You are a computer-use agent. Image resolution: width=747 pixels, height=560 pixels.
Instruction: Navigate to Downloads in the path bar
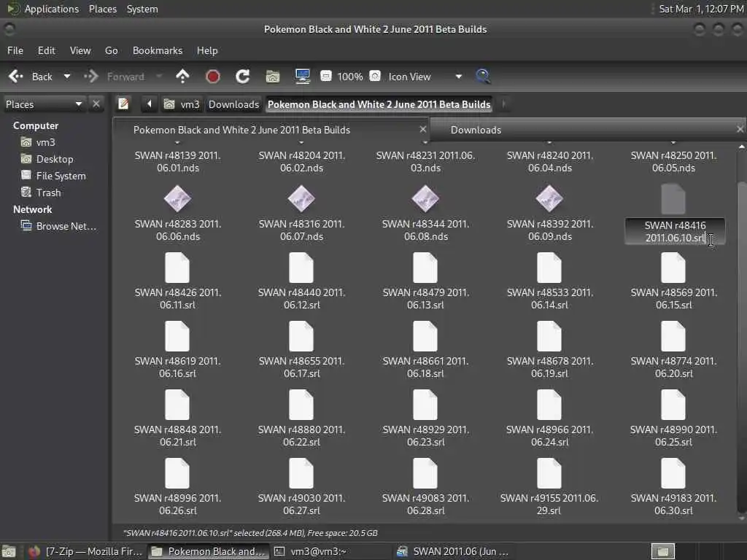click(234, 104)
